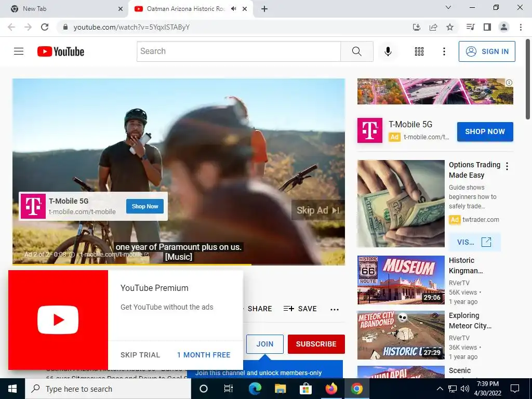Open Task View on taskbar

pyautogui.click(x=229, y=389)
